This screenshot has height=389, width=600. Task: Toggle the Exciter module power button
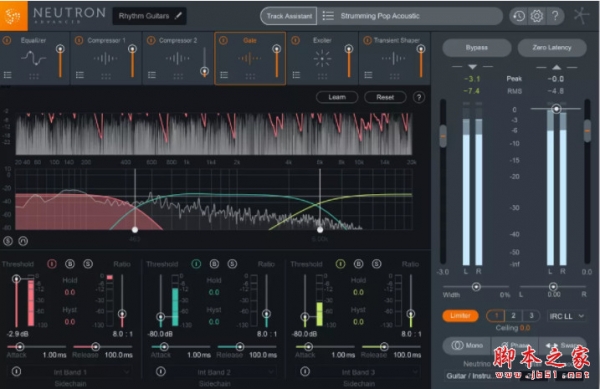click(x=295, y=40)
